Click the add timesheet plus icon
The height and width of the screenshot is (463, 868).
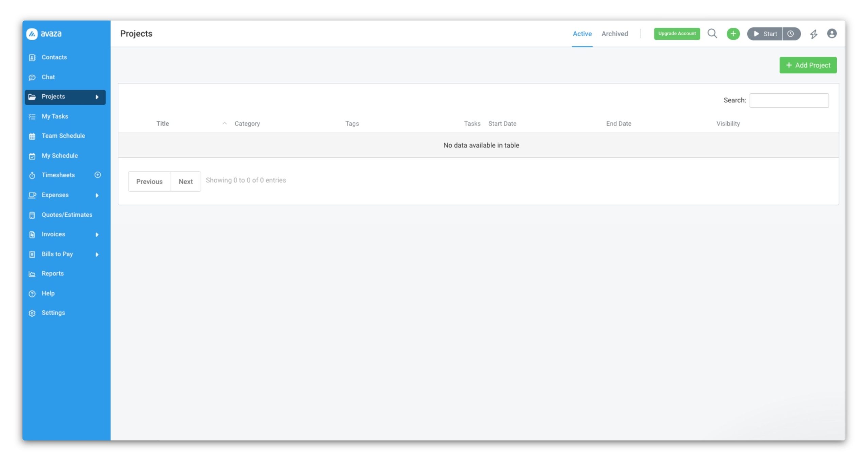[x=98, y=175]
